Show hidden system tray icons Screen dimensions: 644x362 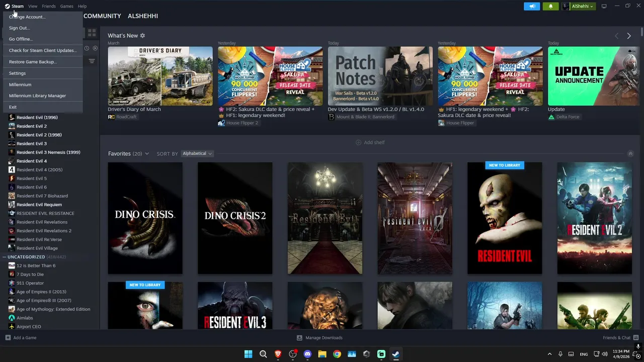(548, 354)
